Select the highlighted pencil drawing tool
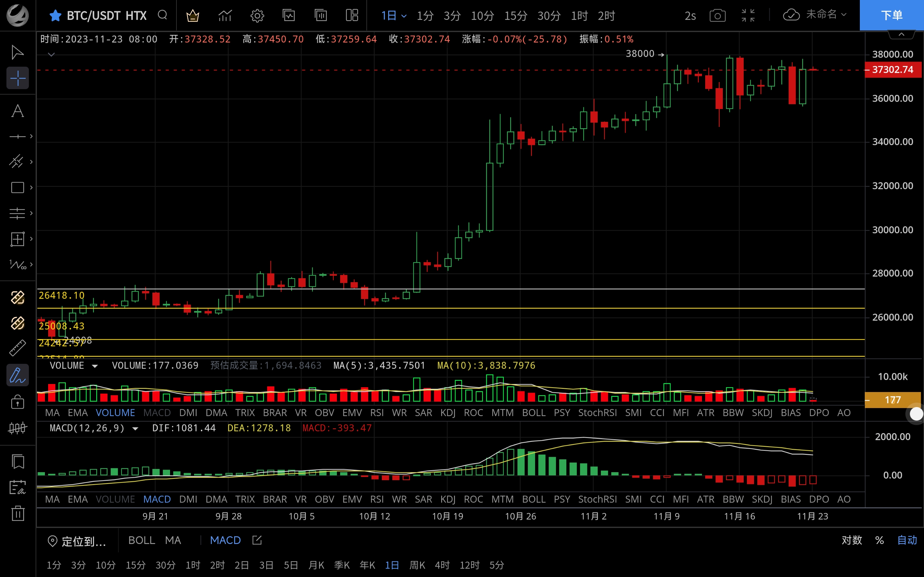This screenshot has width=924, height=577. coord(17,375)
